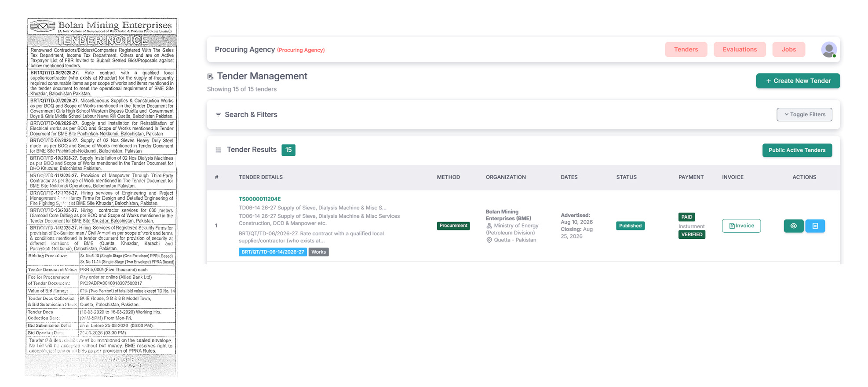Screen dimensions: 868x387
Task: Open the Evaluations tab
Action: click(x=740, y=50)
